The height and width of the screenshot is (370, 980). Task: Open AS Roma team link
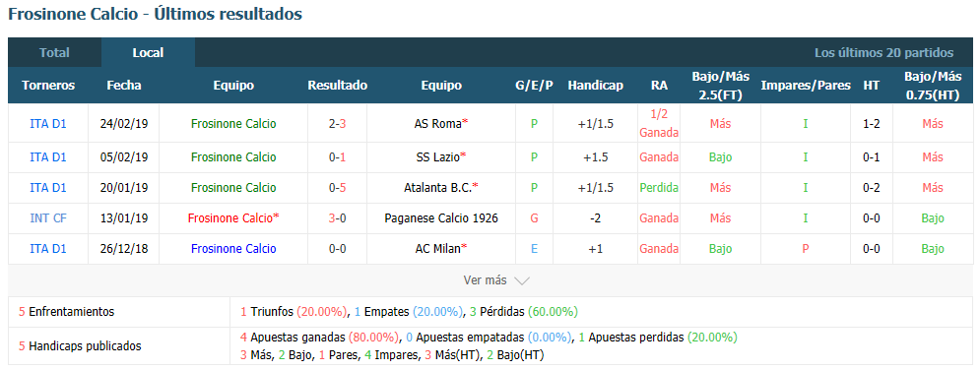(x=440, y=124)
